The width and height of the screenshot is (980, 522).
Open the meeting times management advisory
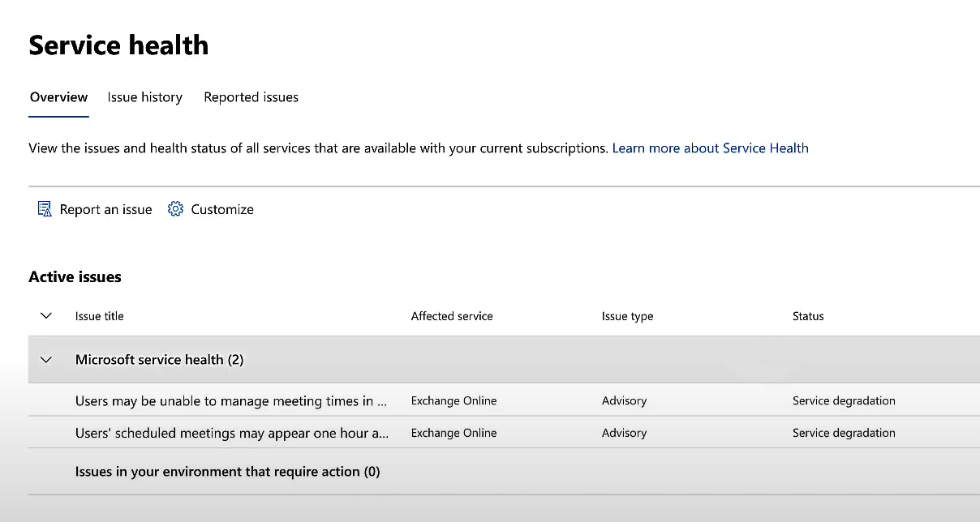[x=230, y=400]
